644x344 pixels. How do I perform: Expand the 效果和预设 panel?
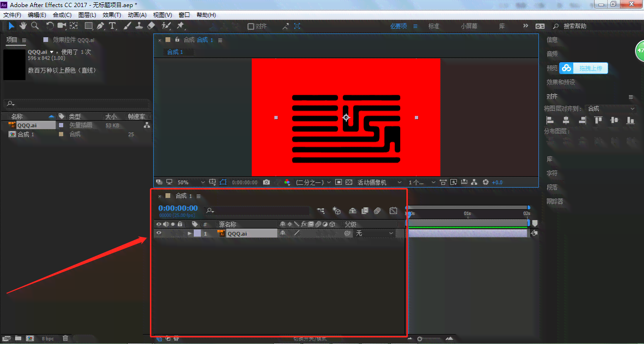pos(561,82)
